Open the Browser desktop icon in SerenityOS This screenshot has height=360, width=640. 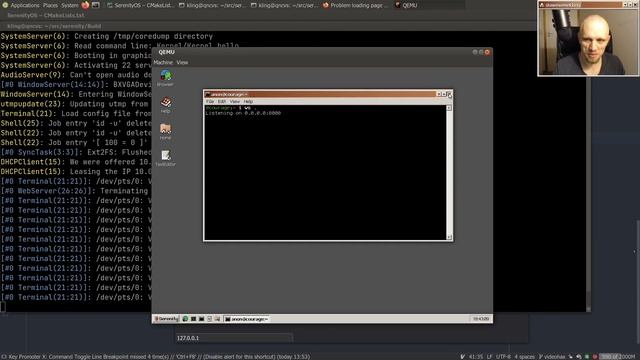click(x=165, y=78)
